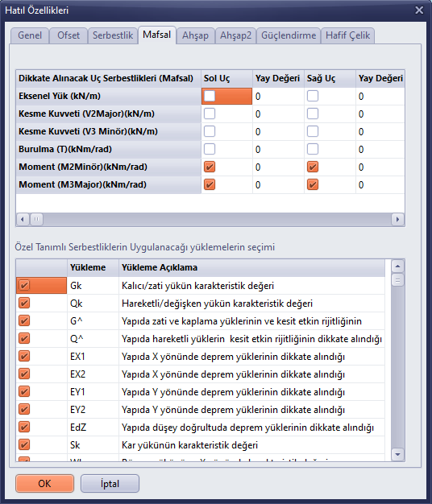432x504 pixels.
Task: Click left arrow of horizontal scrollbar
Action: point(23,220)
